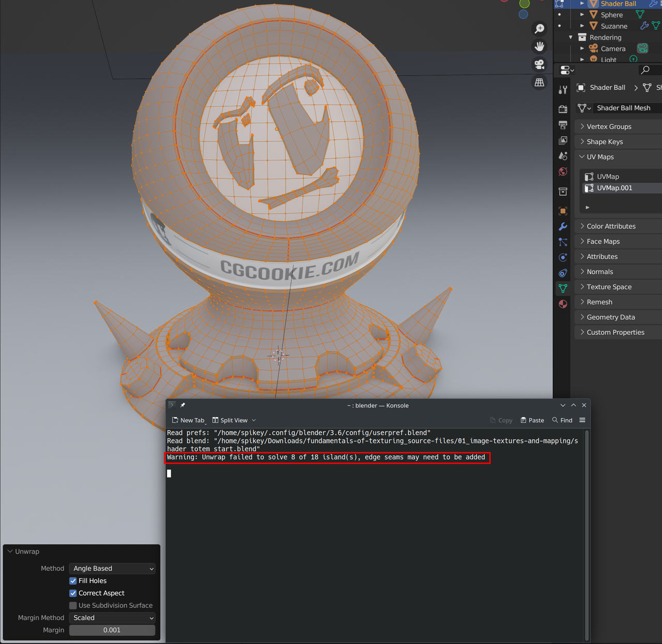Open the Unwrap Method dropdown
662x644 pixels.
click(x=112, y=569)
